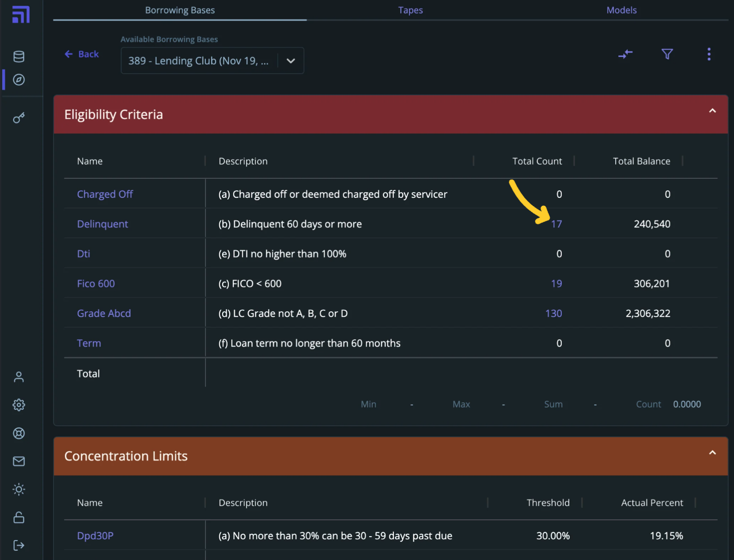Screen dimensions: 734x560
Task: Click the key icon in sidebar
Action: click(x=19, y=118)
